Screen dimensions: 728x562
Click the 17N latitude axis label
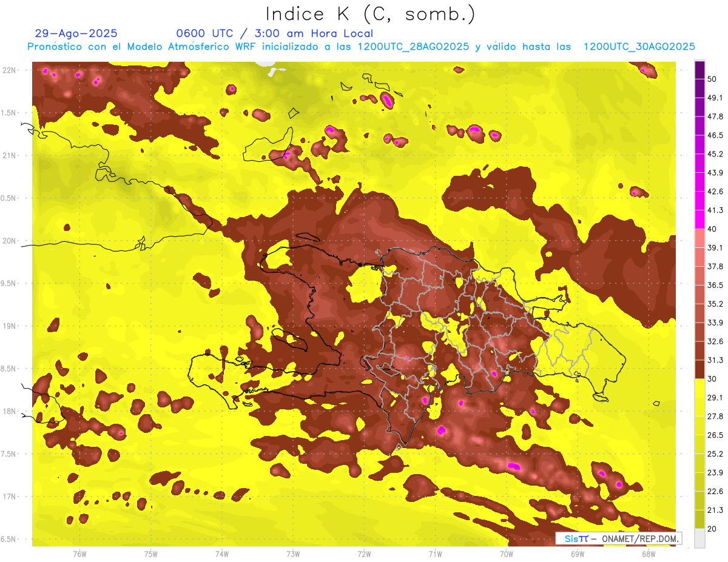[x=8, y=497]
